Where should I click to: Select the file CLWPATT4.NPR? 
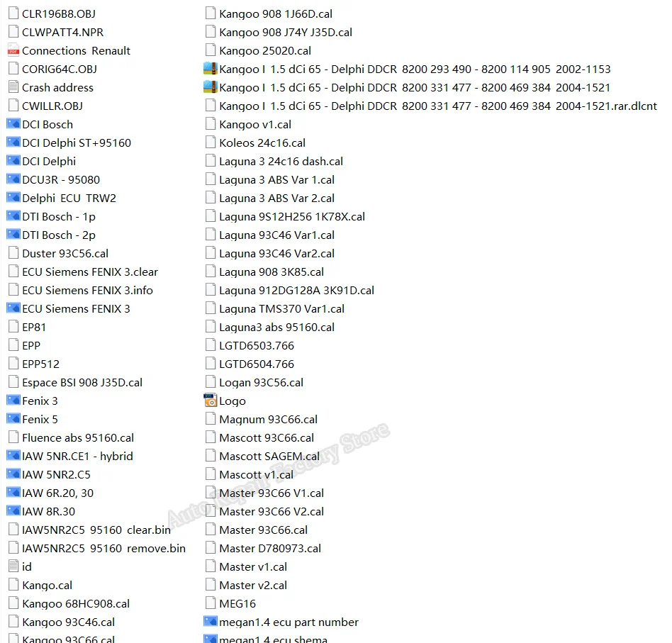56,32
